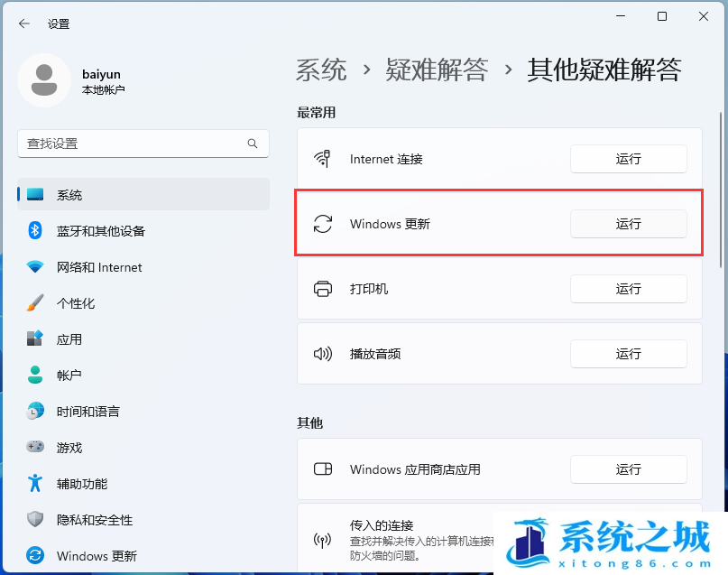Screen dimensions: 728x575
Task: Open 应用 settings page
Action: pyautogui.click(x=143, y=339)
